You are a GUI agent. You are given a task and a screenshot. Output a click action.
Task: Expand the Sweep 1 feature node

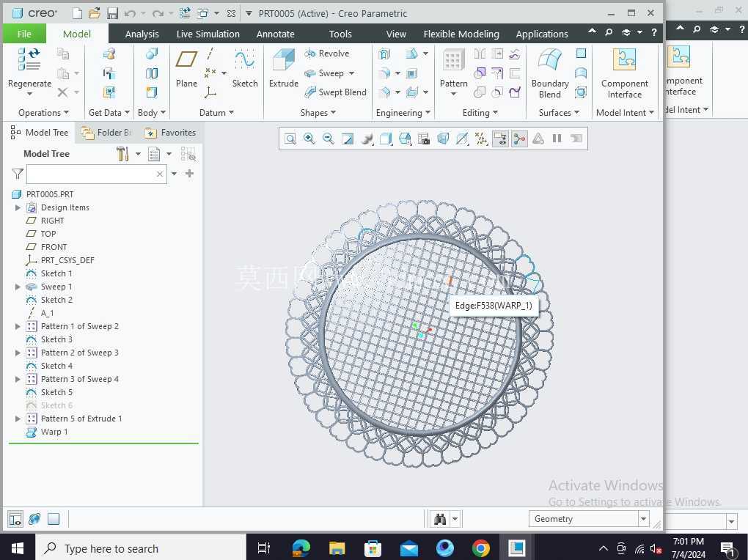[x=18, y=287]
